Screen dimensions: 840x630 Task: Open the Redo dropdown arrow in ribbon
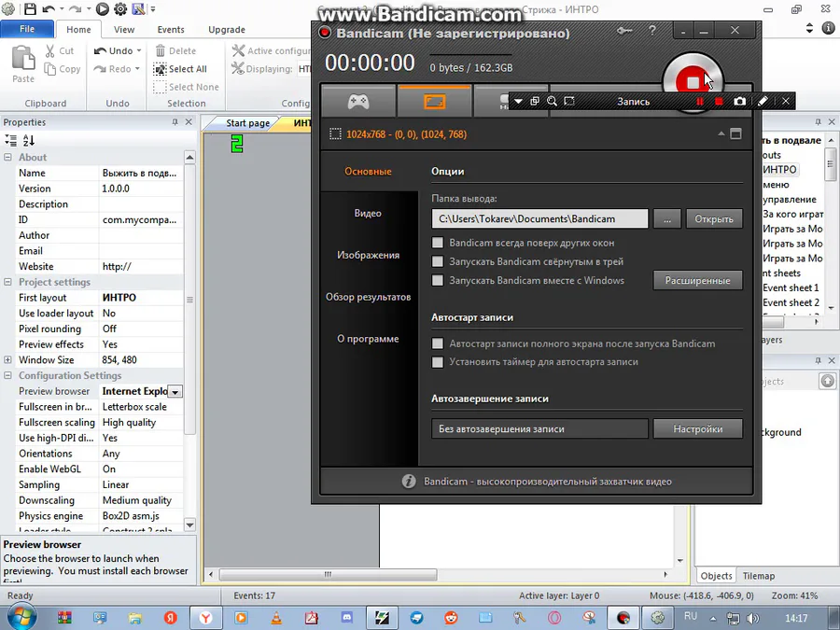pyautogui.click(x=137, y=68)
